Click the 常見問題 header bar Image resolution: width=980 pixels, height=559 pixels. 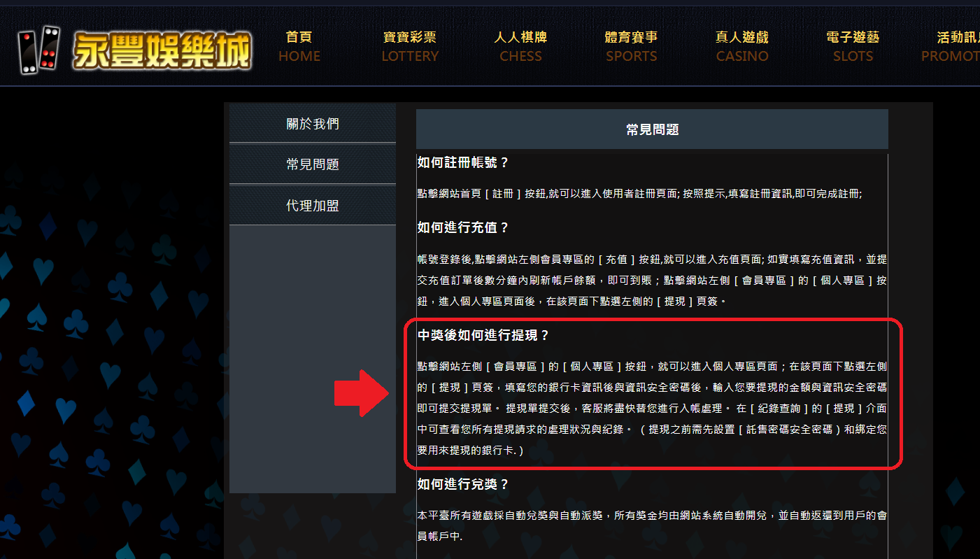click(x=652, y=129)
